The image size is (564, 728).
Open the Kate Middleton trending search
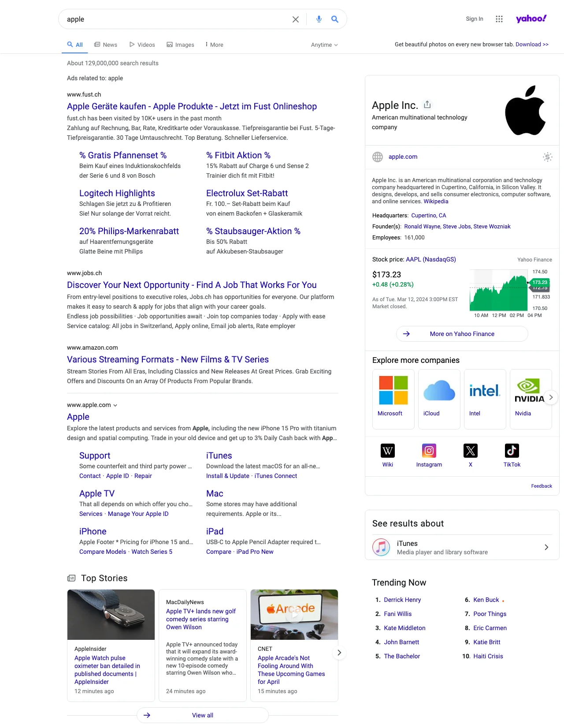[x=404, y=628]
